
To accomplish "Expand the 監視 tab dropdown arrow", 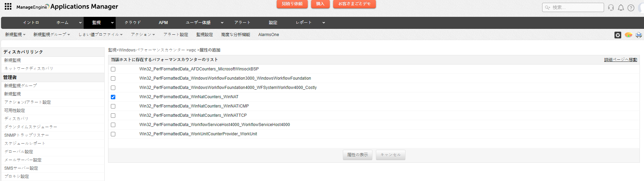I will point(112,23).
